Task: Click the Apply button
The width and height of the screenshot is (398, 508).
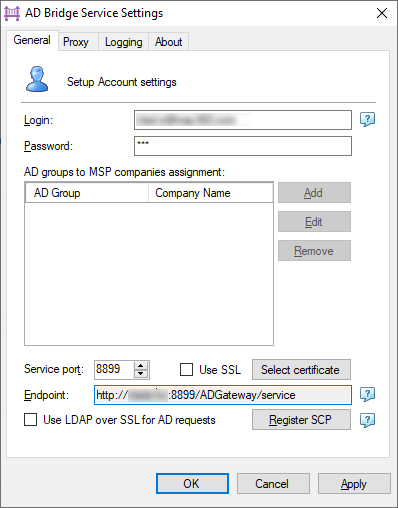Action: pos(354,484)
